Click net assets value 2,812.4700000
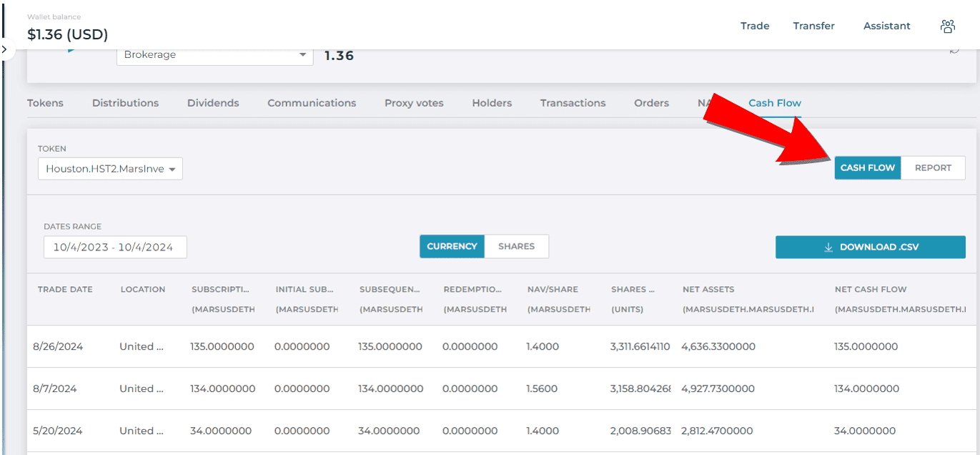The width and height of the screenshot is (980, 455). [717, 431]
